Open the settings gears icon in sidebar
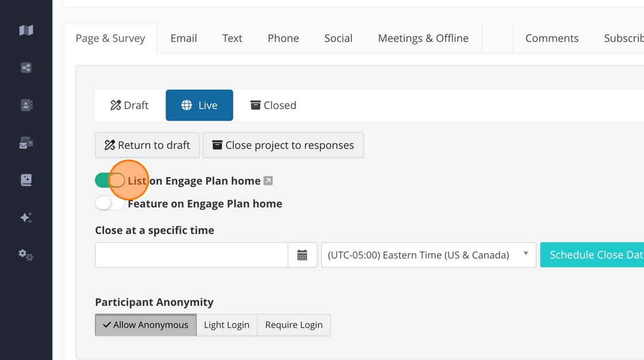Viewport: 644px width, 360px height. [x=26, y=255]
